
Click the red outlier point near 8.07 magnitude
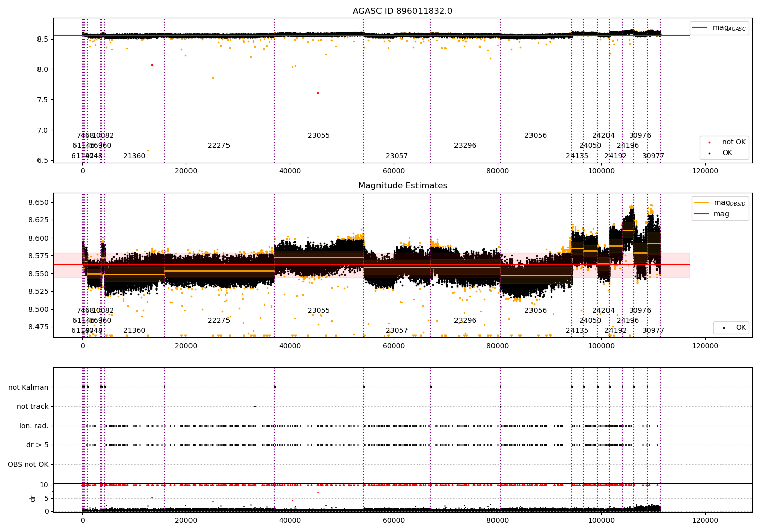click(x=152, y=65)
